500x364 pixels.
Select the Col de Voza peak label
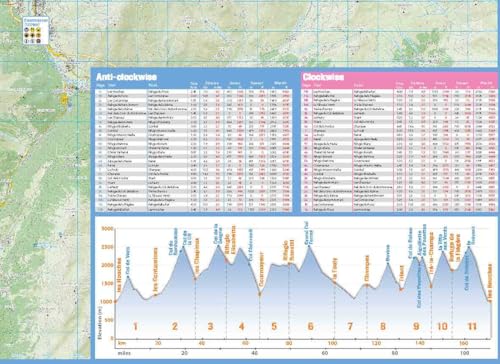(128, 261)
